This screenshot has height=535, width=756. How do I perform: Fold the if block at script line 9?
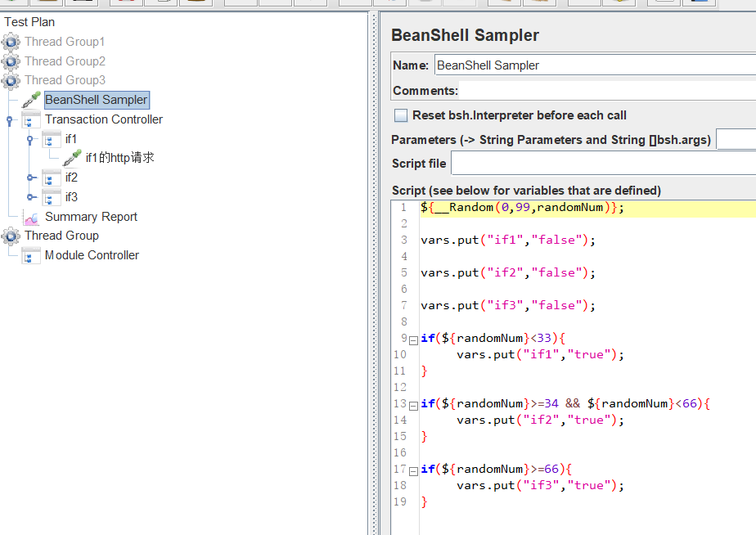pos(413,341)
